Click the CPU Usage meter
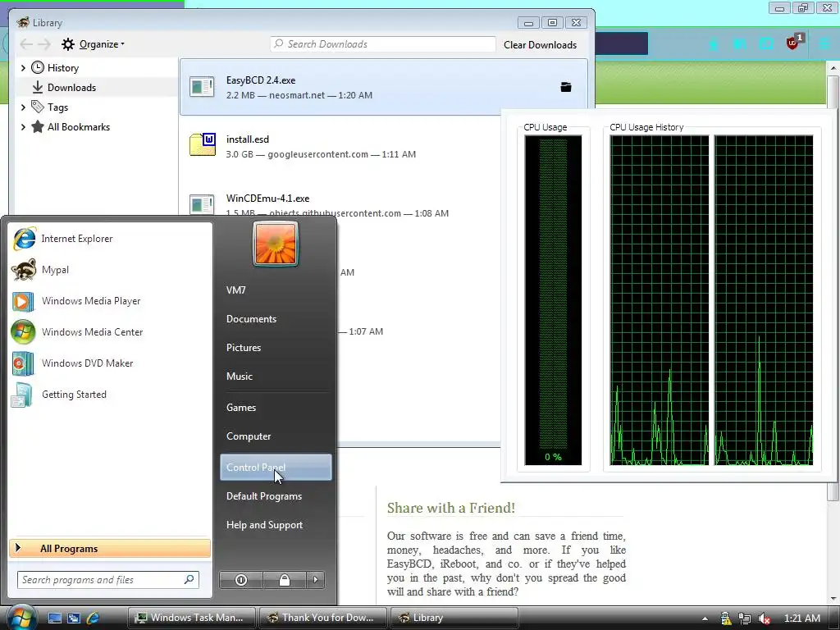The image size is (840, 630). [x=553, y=300]
